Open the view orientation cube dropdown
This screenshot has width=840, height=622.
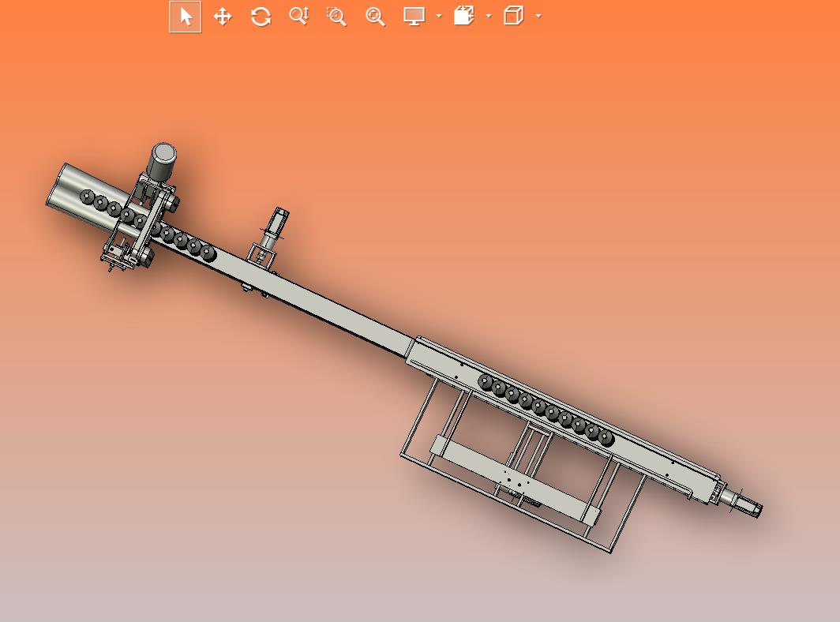coord(538,16)
